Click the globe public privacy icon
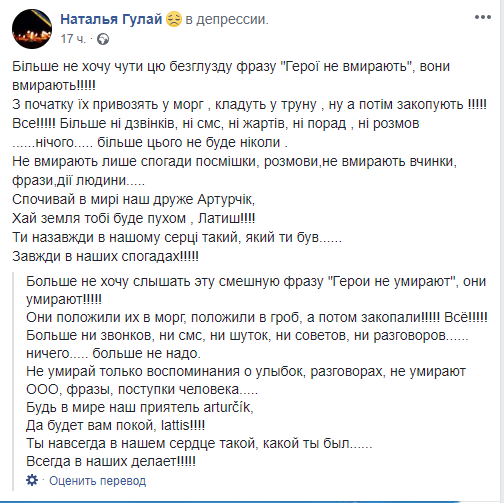Image resolution: width=504 pixels, height=503 pixels. click(x=103, y=39)
